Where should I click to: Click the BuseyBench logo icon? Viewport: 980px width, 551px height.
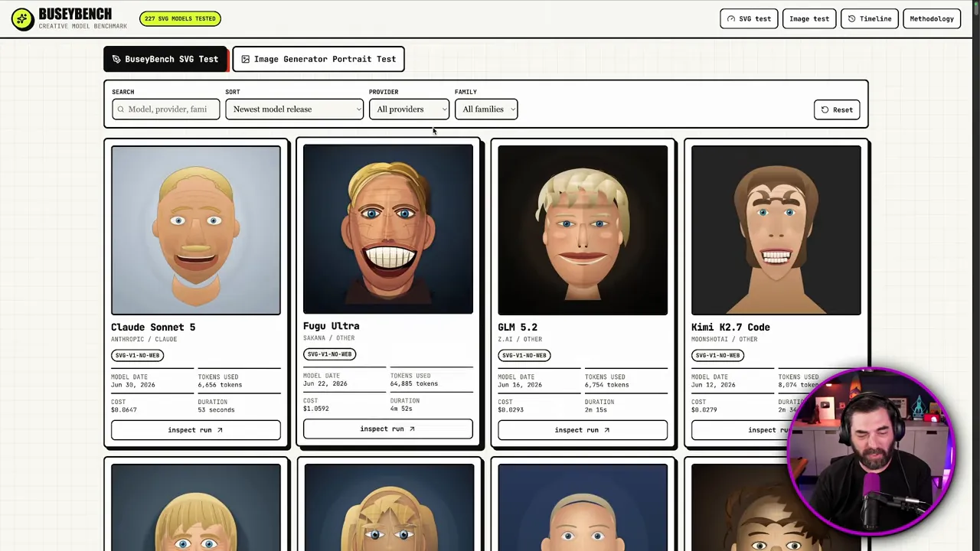[22, 18]
